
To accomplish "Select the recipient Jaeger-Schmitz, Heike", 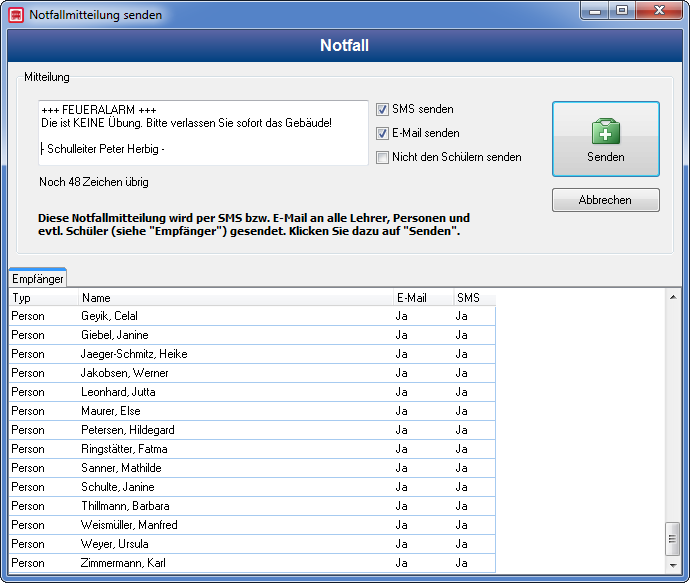I will (252, 354).
